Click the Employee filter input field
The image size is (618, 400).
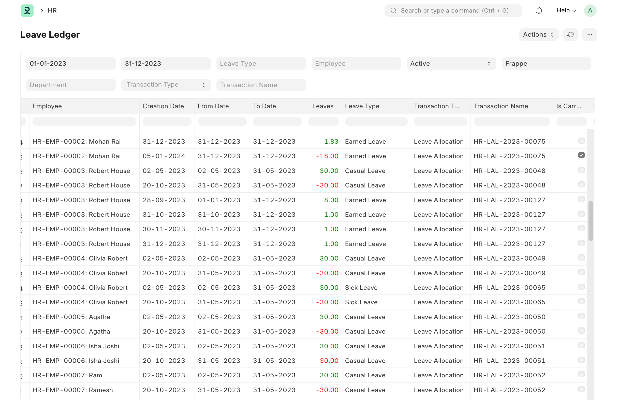pos(354,63)
